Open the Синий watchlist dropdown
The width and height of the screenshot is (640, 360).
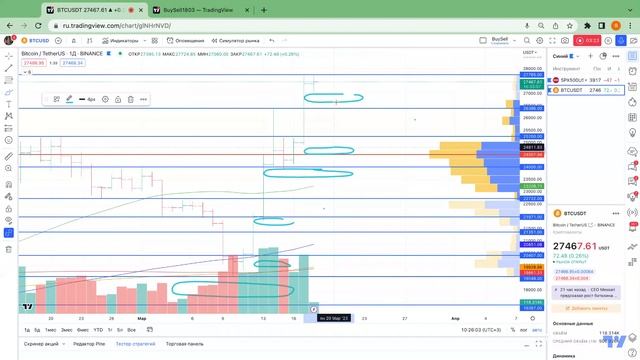[x=566, y=56]
